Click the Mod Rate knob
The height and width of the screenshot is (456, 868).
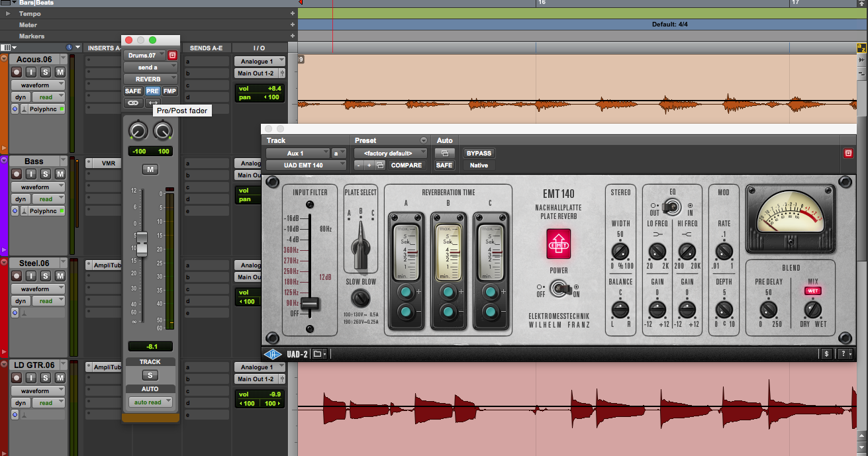click(724, 251)
